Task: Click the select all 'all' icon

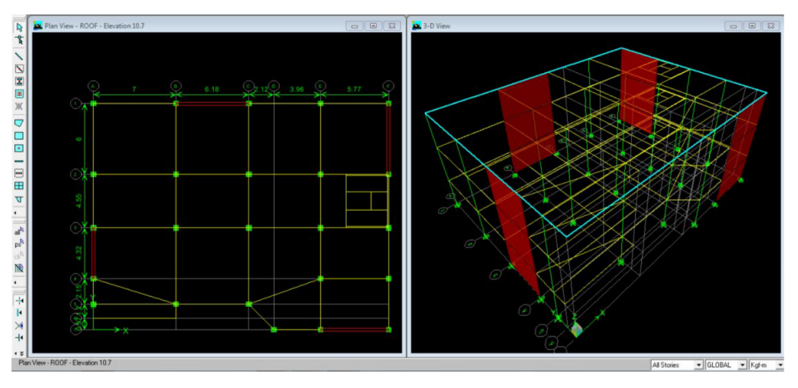Action: coord(19,232)
